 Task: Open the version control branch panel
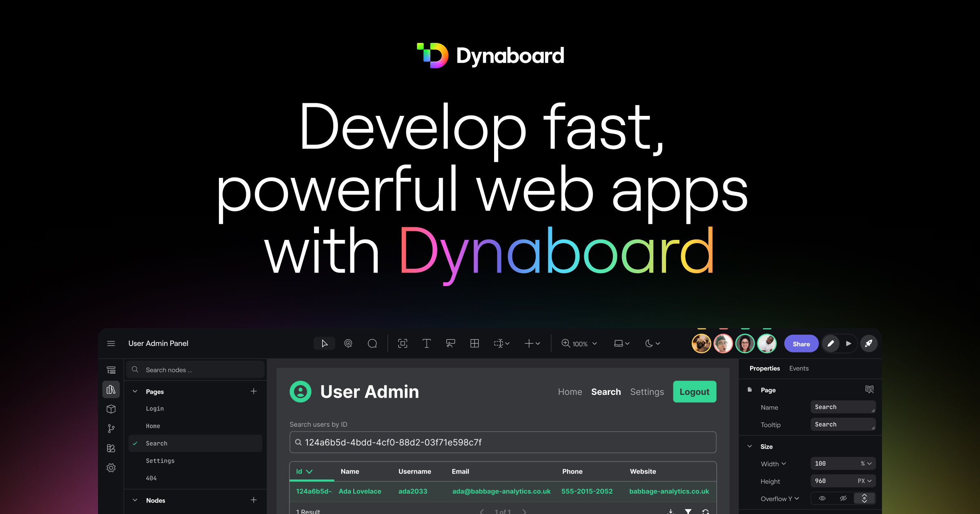click(111, 428)
